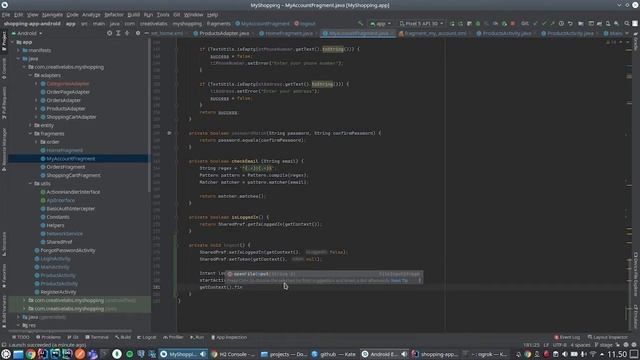Toggle the Device File Explorer tab

pyautogui.click(x=636, y=273)
